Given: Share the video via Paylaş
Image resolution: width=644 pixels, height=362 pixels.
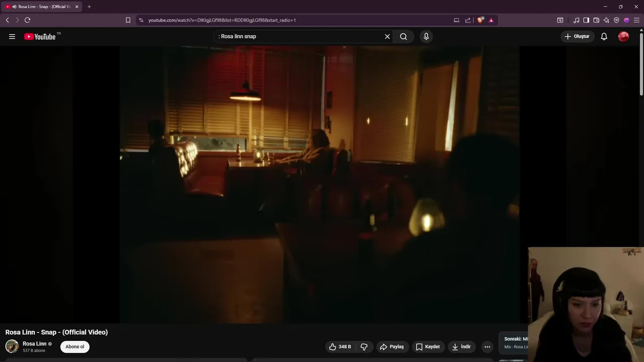Looking at the screenshot, I should (x=392, y=347).
